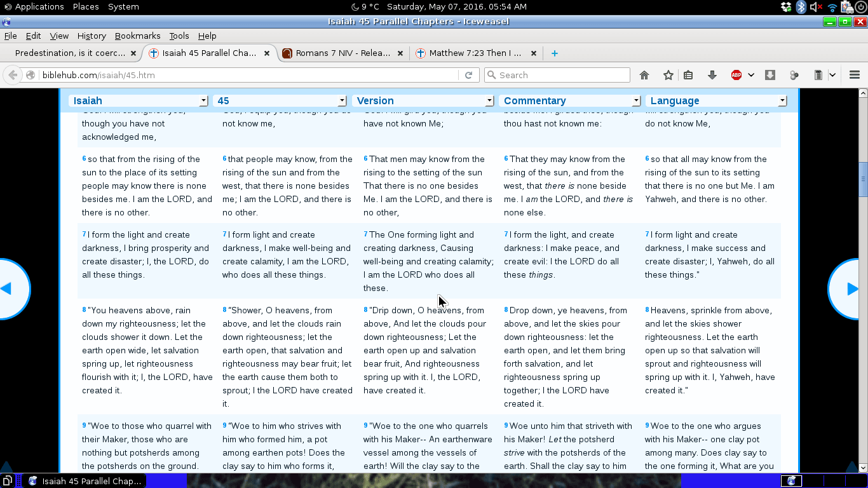The image size is (868, 488).
Task: Open a new tab with plus button
Action: [555, 53]
